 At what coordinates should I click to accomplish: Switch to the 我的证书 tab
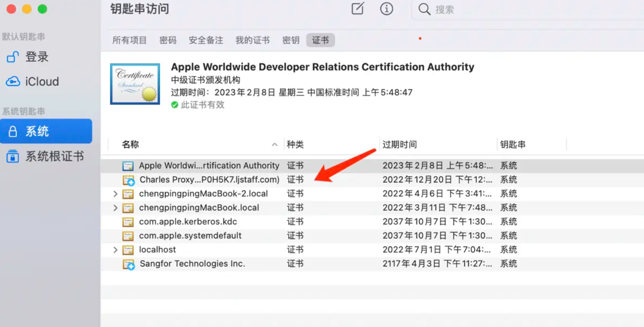253,40
